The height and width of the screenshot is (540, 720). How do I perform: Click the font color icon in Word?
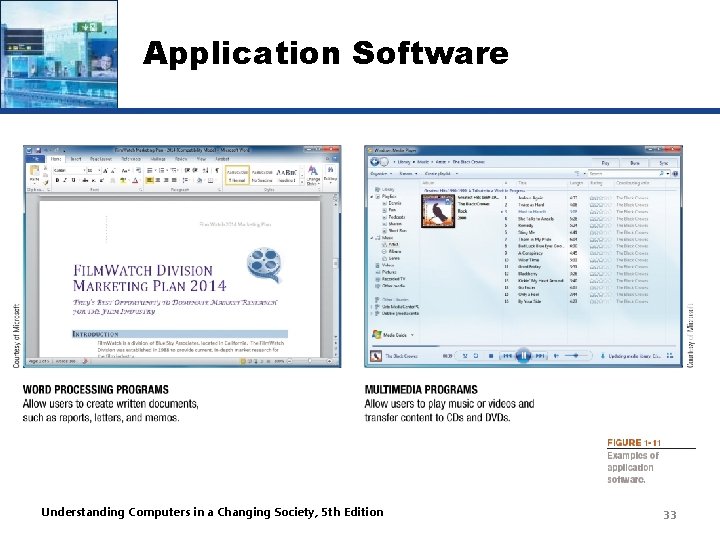pyautogui.click(x=135, y=180)
